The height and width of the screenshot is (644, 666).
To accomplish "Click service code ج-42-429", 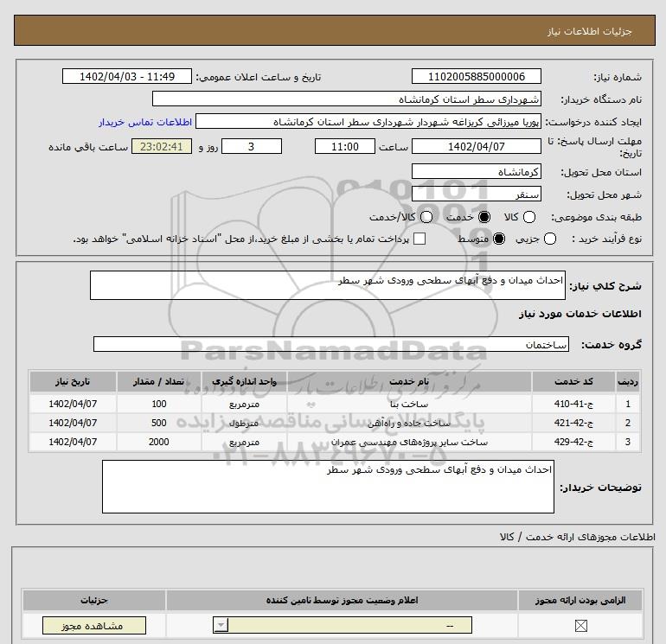I will coord(573,443).
